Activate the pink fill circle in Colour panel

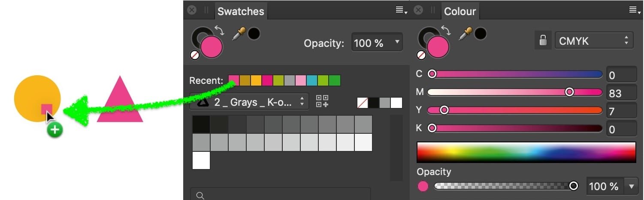438,47
